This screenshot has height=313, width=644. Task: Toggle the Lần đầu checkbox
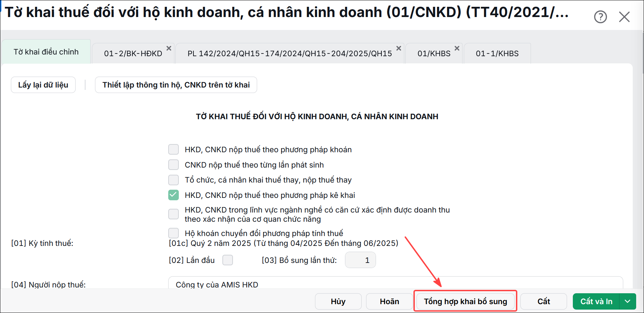point(227,260)
